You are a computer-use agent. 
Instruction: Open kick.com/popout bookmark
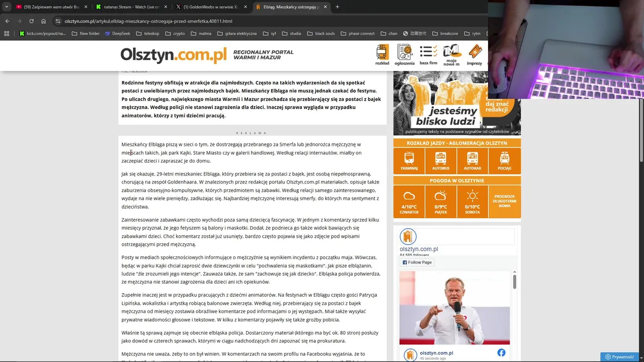coord(43,34)
